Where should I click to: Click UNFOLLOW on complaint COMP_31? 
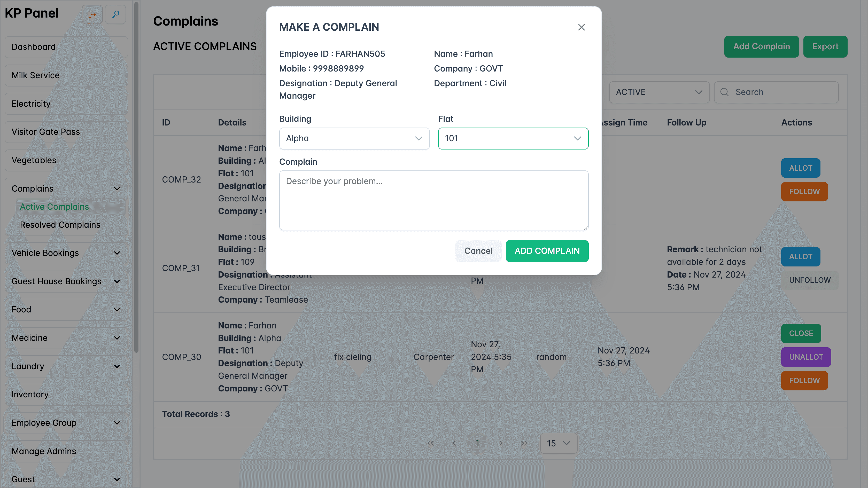tap(810, 280)
